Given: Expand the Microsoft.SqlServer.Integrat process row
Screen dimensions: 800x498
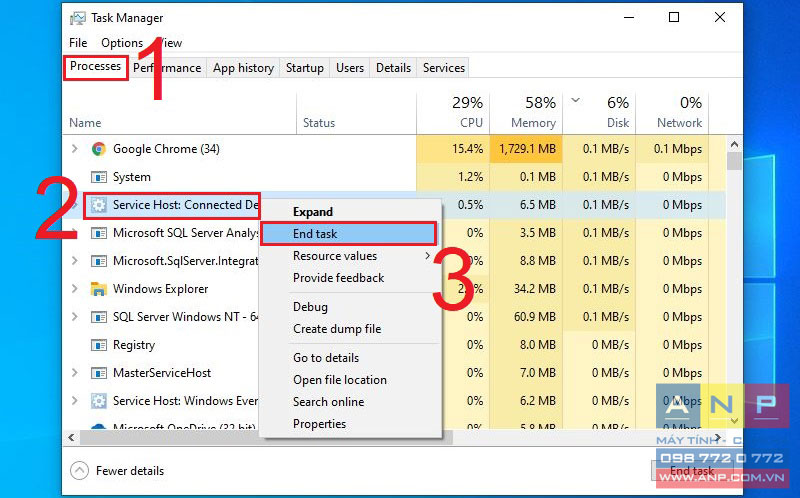Looking at the screenshot, I should coord(75,261).
